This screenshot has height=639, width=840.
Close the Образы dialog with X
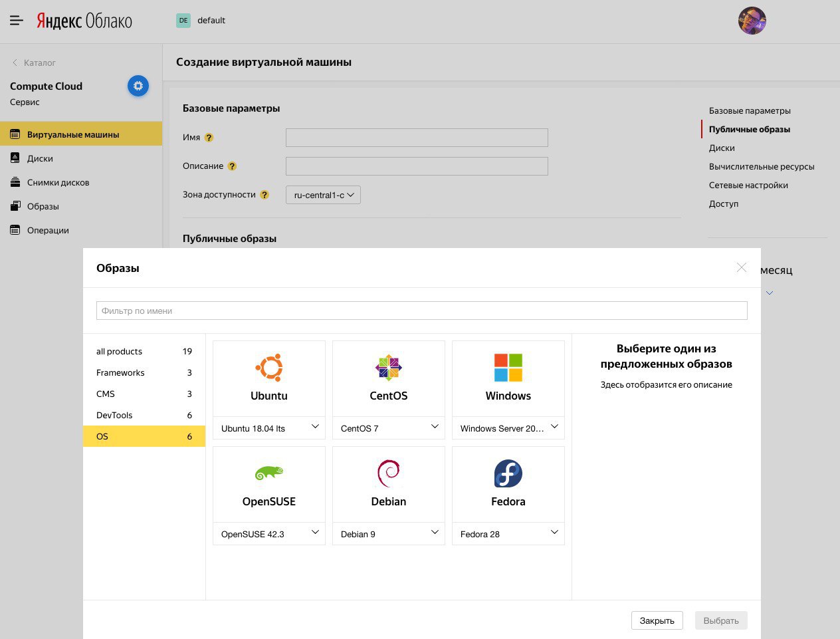click(x=742, y=267)
